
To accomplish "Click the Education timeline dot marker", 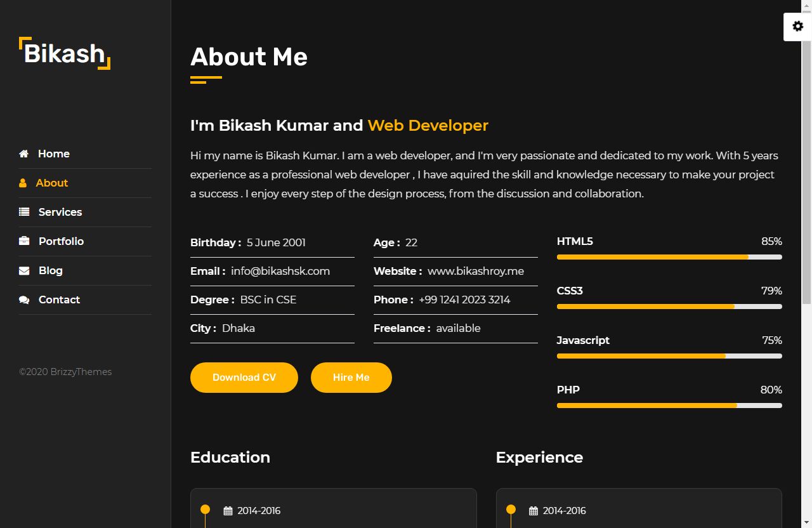I will click(205, 509).
